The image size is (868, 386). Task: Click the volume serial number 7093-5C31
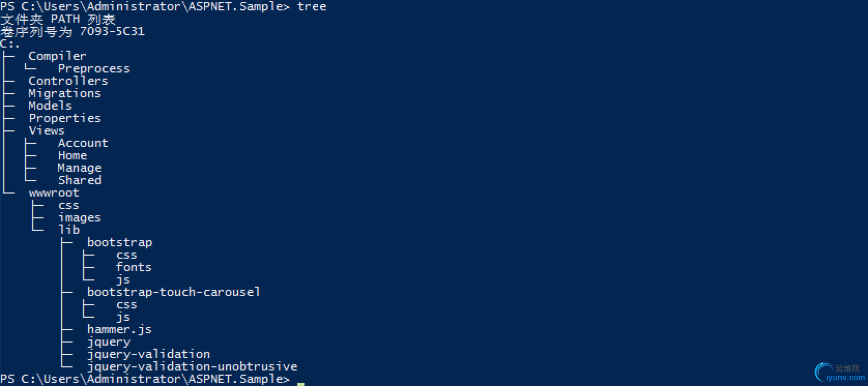pyautogui.click(x=112, y=31)
